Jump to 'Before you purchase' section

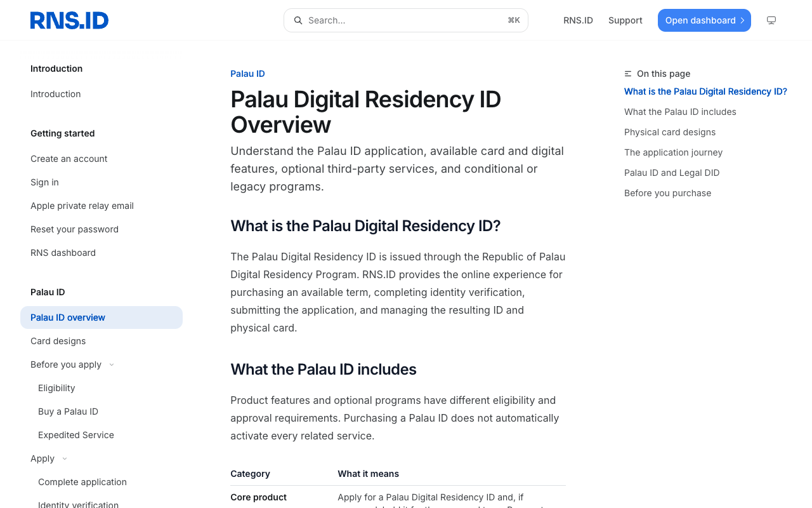(x=667, y=193)
